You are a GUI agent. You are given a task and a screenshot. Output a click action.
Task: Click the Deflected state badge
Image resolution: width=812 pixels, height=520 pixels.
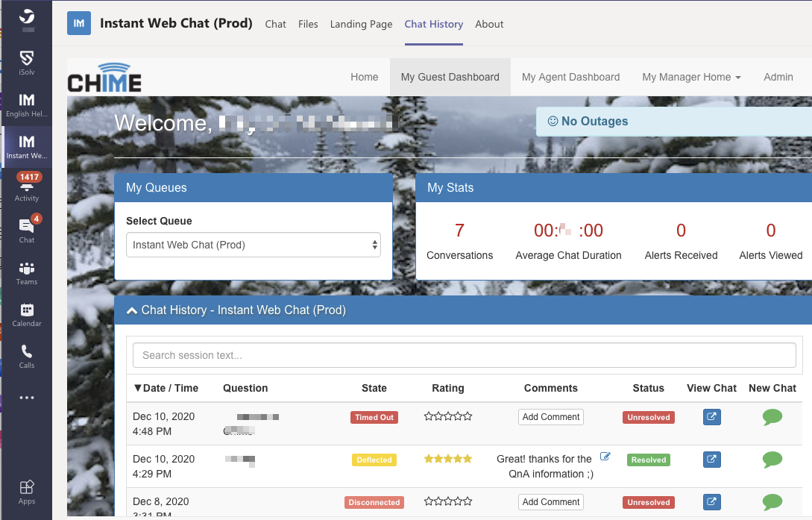[x=374, y=460]
